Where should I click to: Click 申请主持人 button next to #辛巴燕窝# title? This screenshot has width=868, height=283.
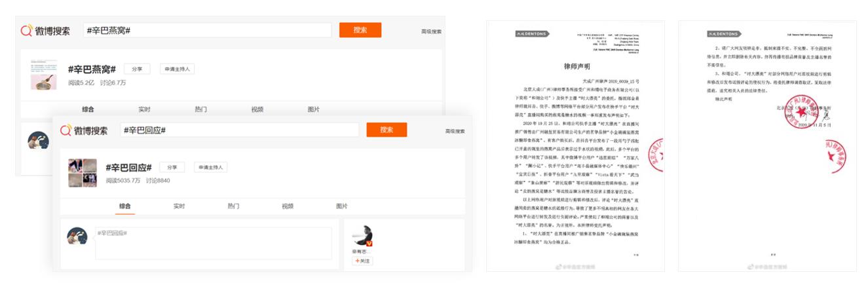tap(177, 69)
